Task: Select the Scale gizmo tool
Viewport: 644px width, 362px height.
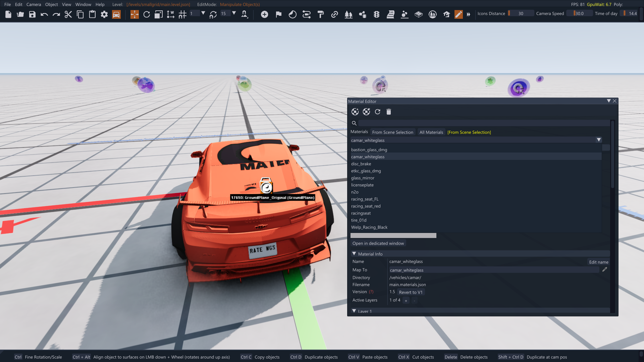Action: pyautogui.click(x=159, y=14)
